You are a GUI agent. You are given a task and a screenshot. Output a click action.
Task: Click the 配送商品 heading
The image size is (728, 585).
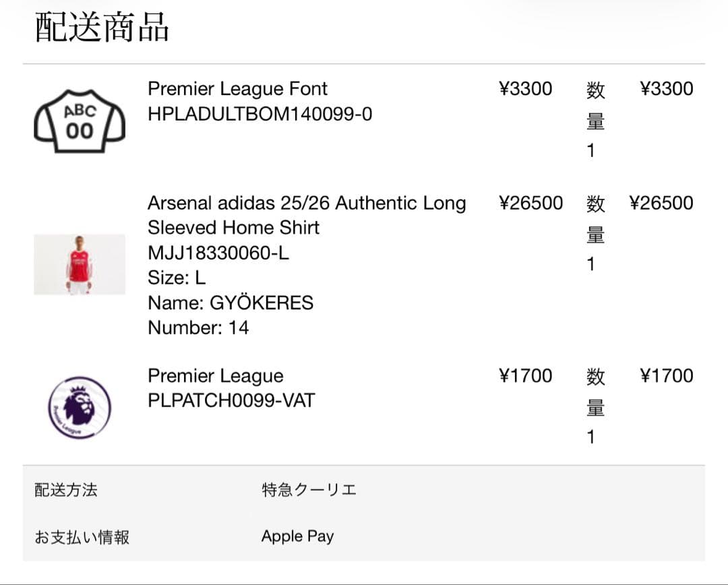click(102, 28)
